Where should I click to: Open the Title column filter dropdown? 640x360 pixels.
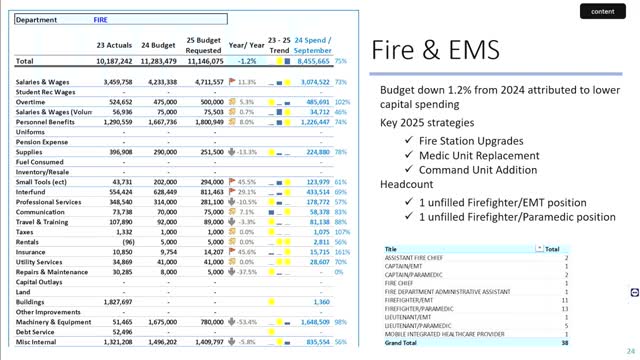[x=539, y=248]
